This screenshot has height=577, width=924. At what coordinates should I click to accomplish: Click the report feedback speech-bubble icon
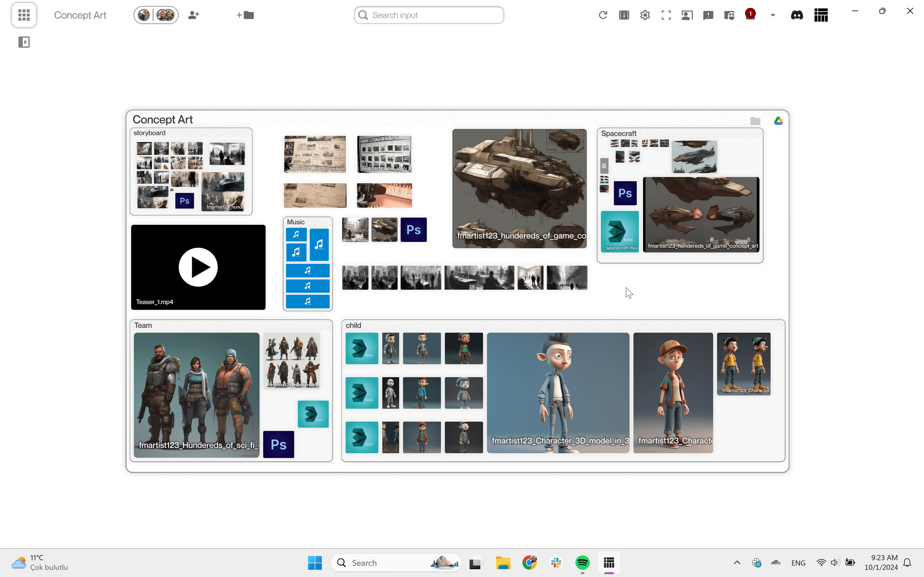[708, 15]
